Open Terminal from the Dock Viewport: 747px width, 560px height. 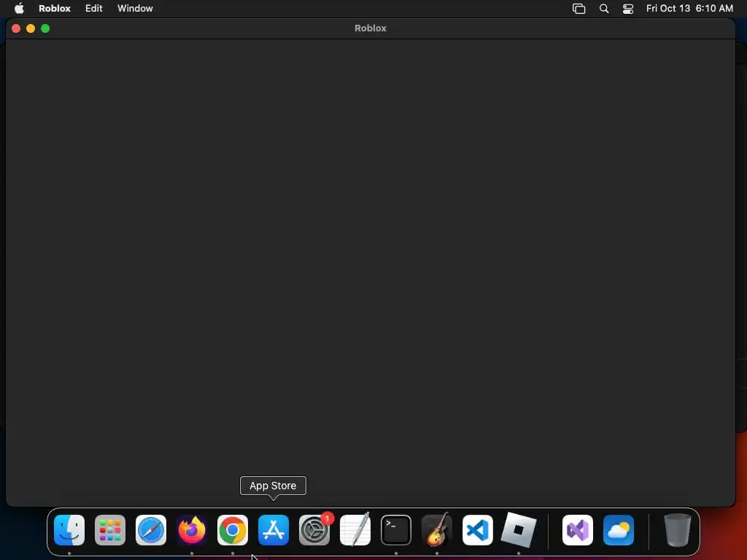point(396,530)
